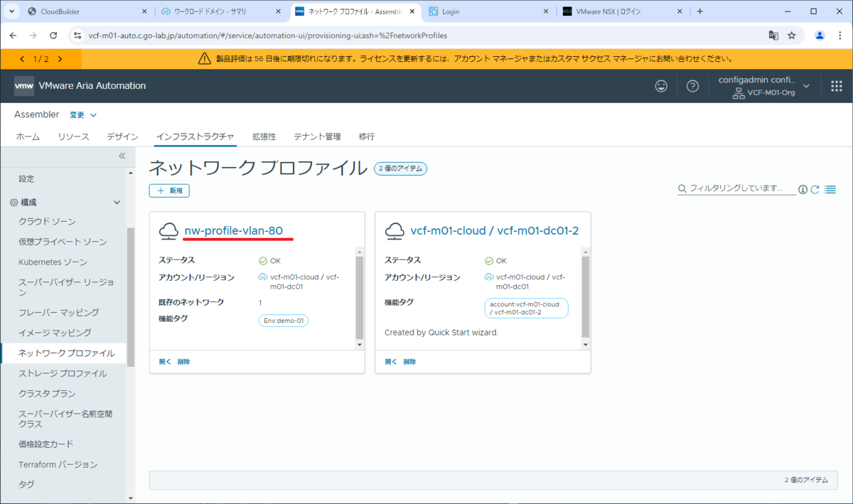853x504 pixels.
Task: Open the tab search dropdown arrow
Action: coord(12,11)
